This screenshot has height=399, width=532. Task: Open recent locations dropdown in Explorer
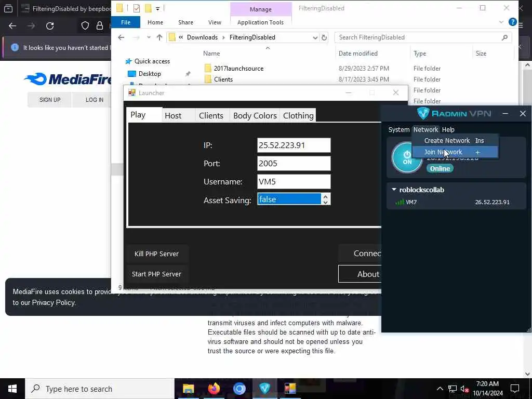pos(149,37)
